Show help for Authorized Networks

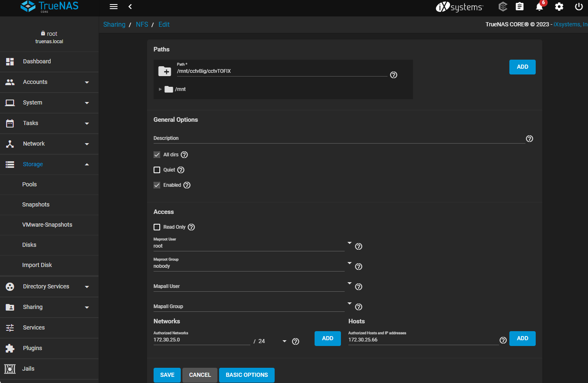296,341
